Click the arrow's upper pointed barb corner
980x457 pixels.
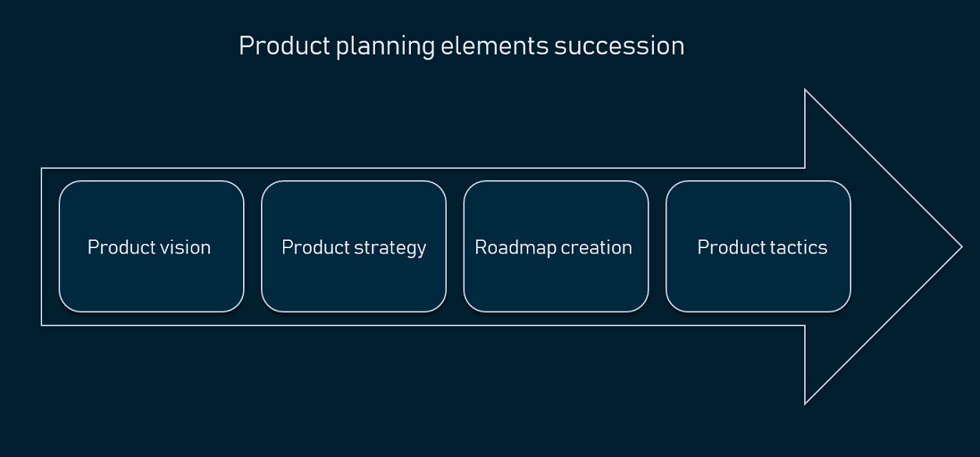(x=805, y=90)
